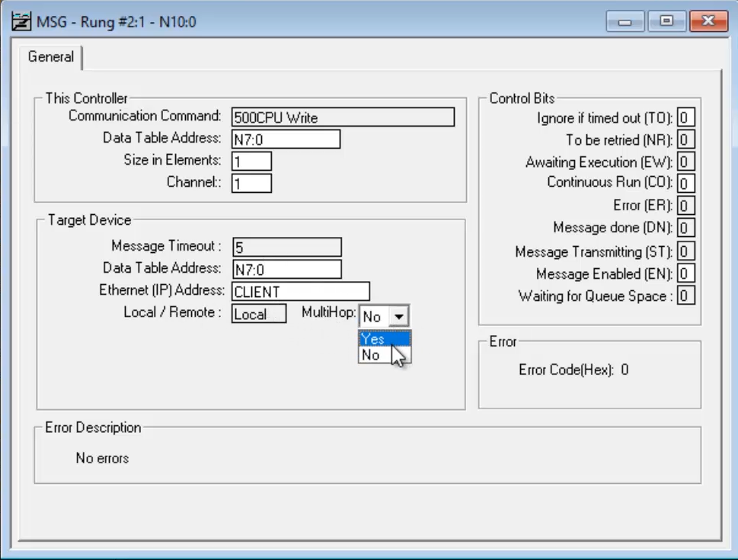
Task: Toggle Awaiting Execution (EW) bit
Action: pyautogui.click(x=685, y=162)
